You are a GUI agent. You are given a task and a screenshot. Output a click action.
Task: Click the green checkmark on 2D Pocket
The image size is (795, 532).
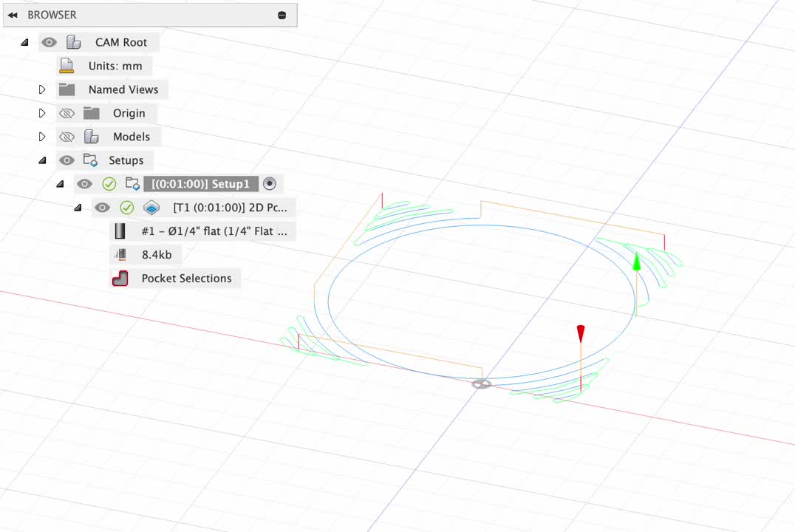coord(127,208)
